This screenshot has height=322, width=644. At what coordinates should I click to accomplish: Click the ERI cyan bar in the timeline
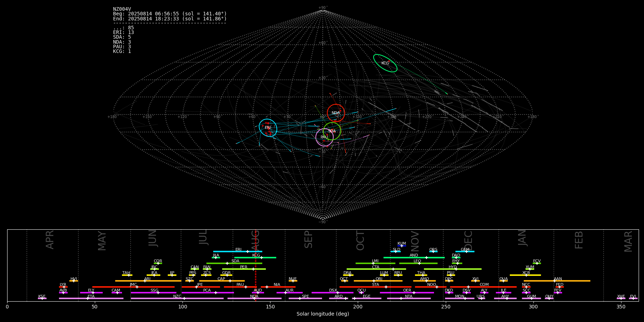click(x=238, y=252)
